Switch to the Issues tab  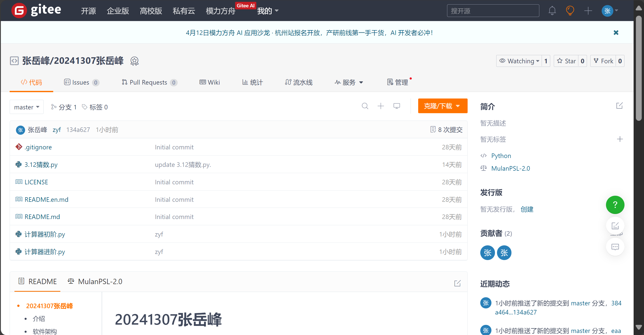[81, 82]
